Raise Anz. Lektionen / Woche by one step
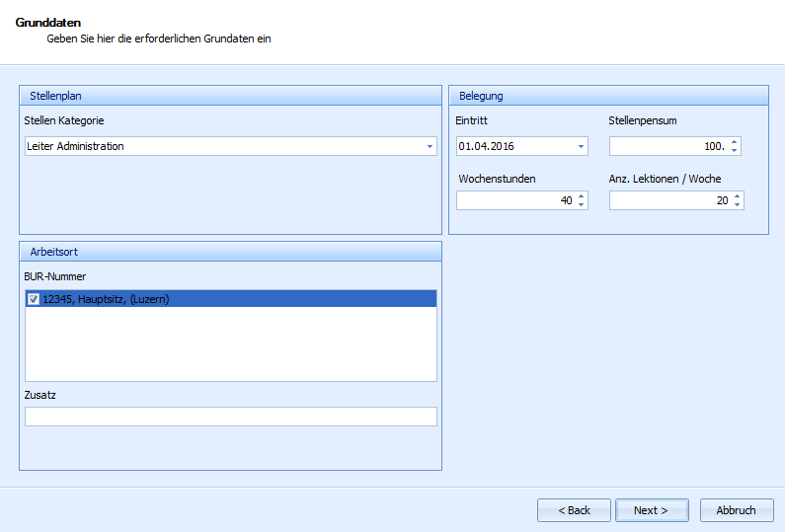785x532 pixels. pos(736,196)
